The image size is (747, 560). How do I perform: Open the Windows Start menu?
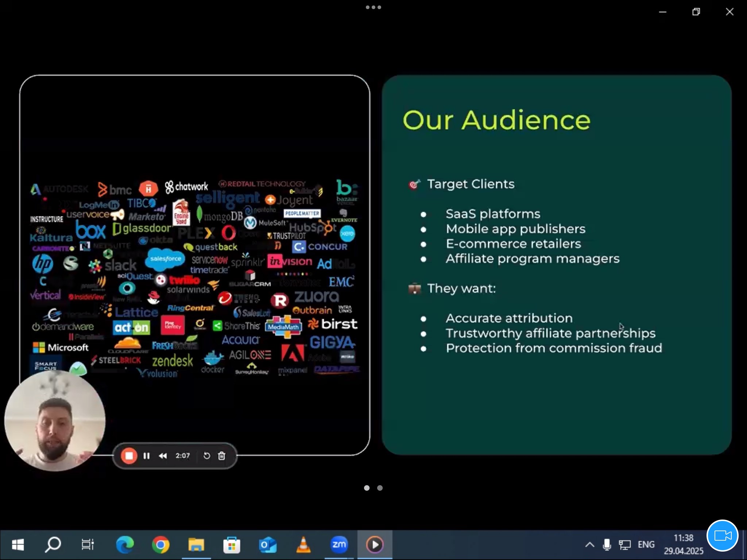18,545
